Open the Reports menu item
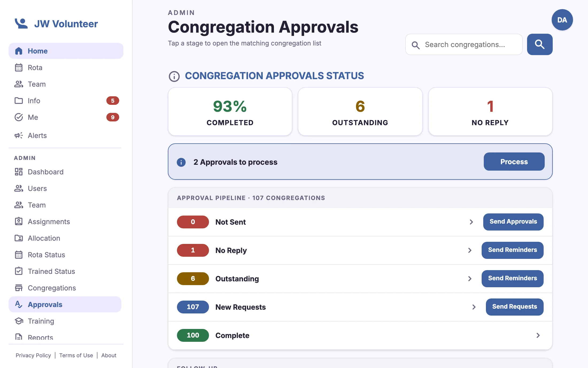Screen dimensions: 588x368 (65, 337)
